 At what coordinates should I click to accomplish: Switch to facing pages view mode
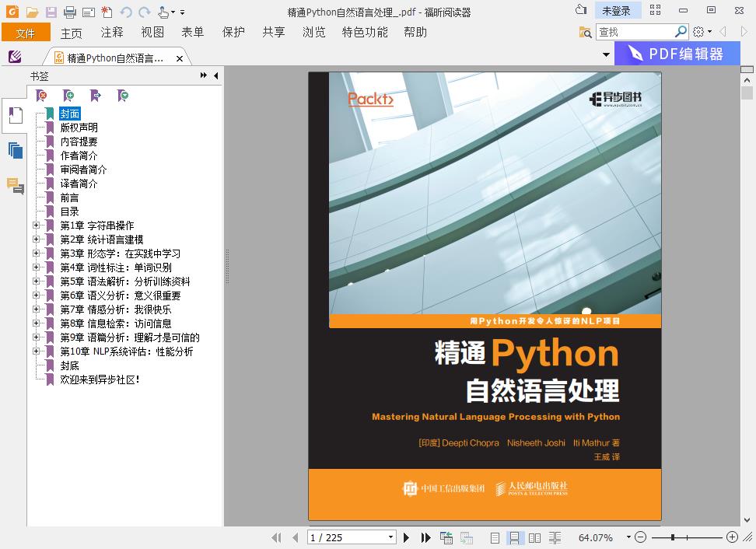point(534,537)
